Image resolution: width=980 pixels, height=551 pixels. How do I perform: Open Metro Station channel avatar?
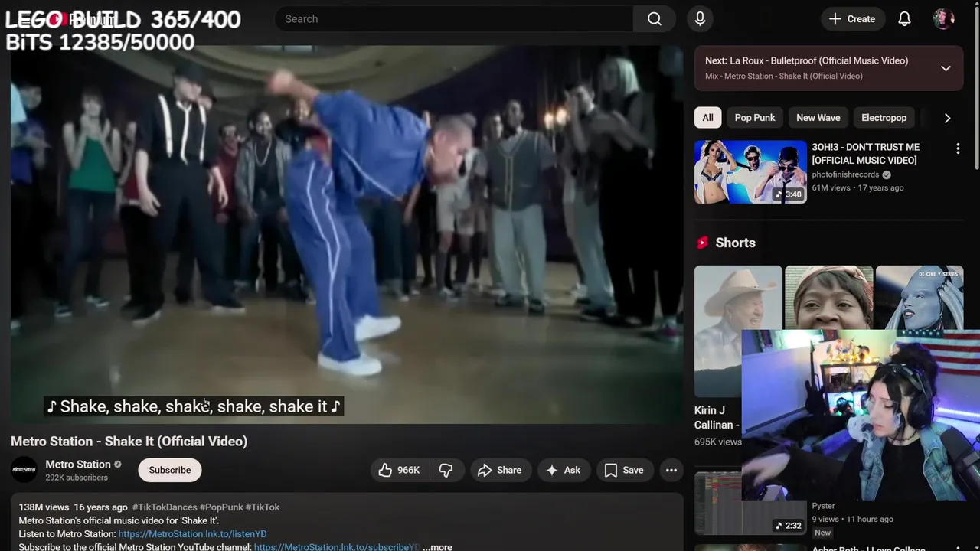[x=24, y=470]
